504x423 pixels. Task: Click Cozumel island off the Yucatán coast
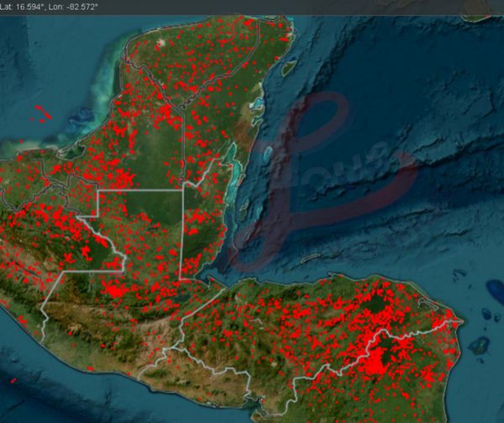pos(287,68)
